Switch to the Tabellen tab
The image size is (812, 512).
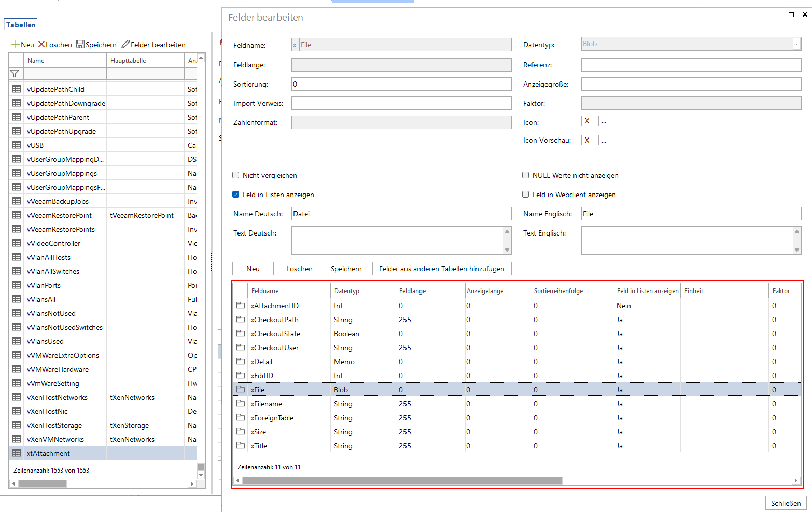click(x=21, y=25)
